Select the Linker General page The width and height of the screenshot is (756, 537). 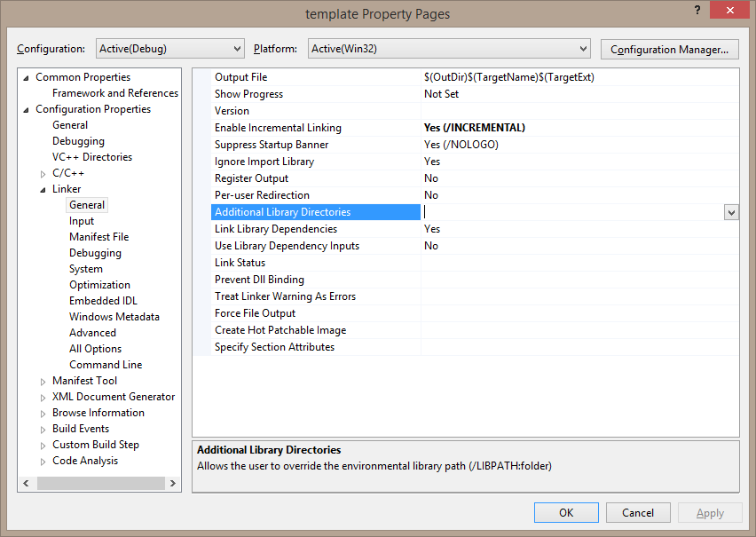(x=87, y=204)
